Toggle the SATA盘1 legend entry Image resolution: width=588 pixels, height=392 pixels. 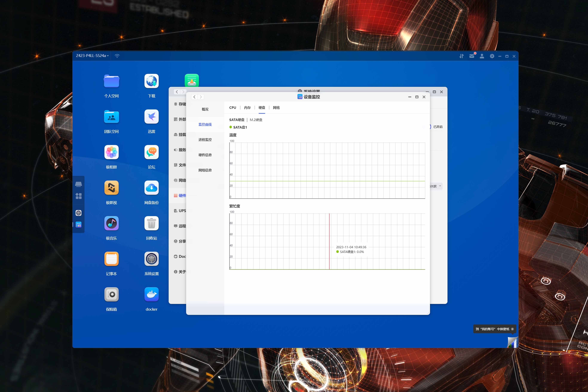tap(238, 127)
